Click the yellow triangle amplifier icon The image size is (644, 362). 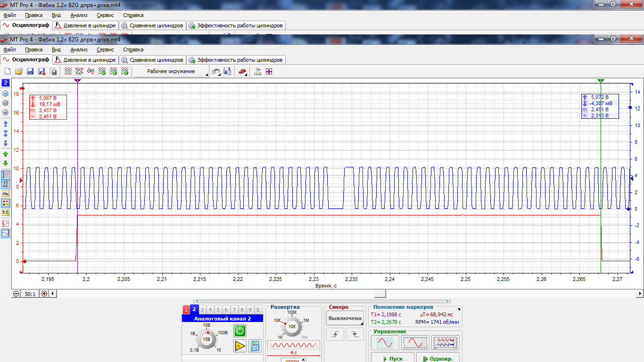[240, 346]
